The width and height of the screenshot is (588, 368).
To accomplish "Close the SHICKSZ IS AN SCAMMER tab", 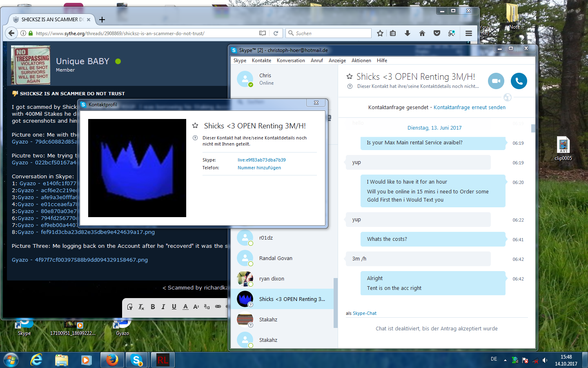I will click(89, 19).
